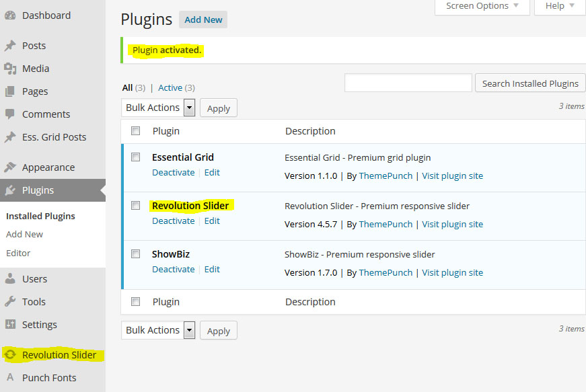Click the Revolution Slider refresh icon in sidebar
The image size is (586, 392).
click(10, 354)
